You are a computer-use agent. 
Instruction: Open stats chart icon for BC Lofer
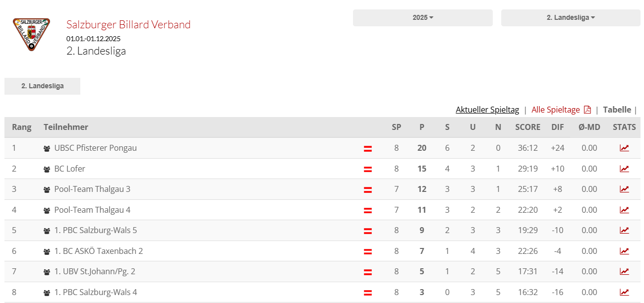[624, 169]
